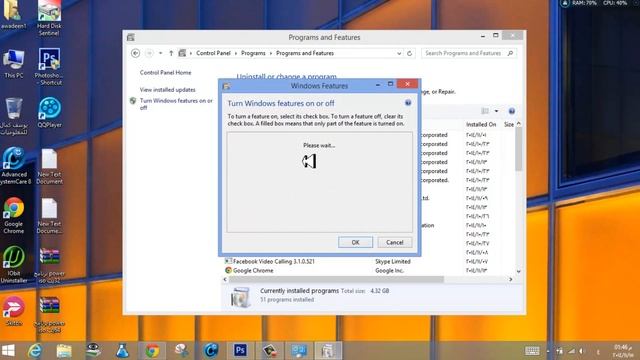
Task: Open the view options dropdown arrow
Action: click(x=496, y=111)
